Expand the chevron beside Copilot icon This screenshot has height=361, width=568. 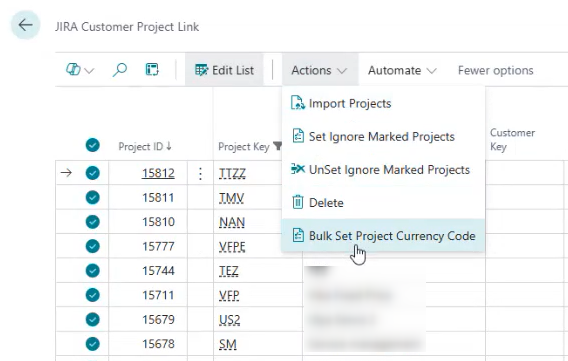tap(89, 70)
